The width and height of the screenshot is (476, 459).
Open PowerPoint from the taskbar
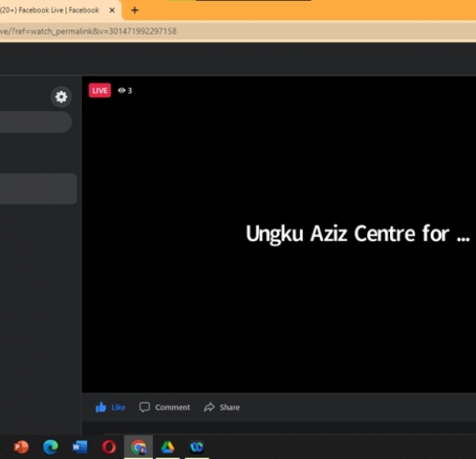coord(21,446)
